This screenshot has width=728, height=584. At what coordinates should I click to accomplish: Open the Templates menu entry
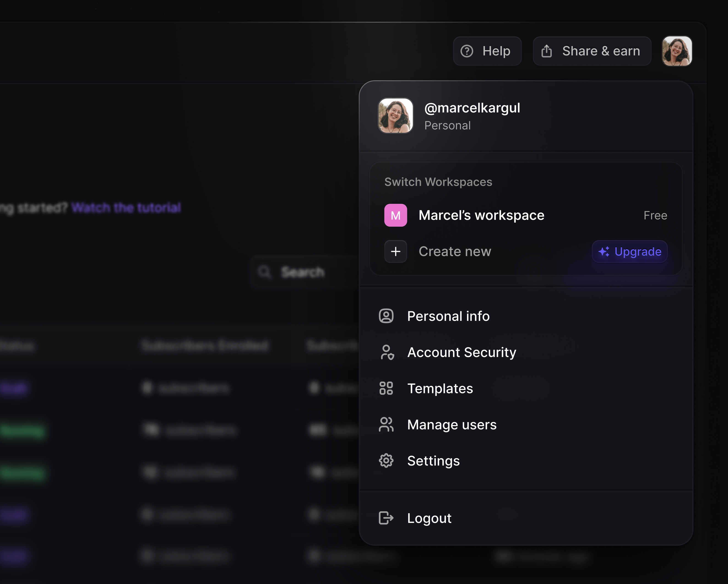point(440,388)
